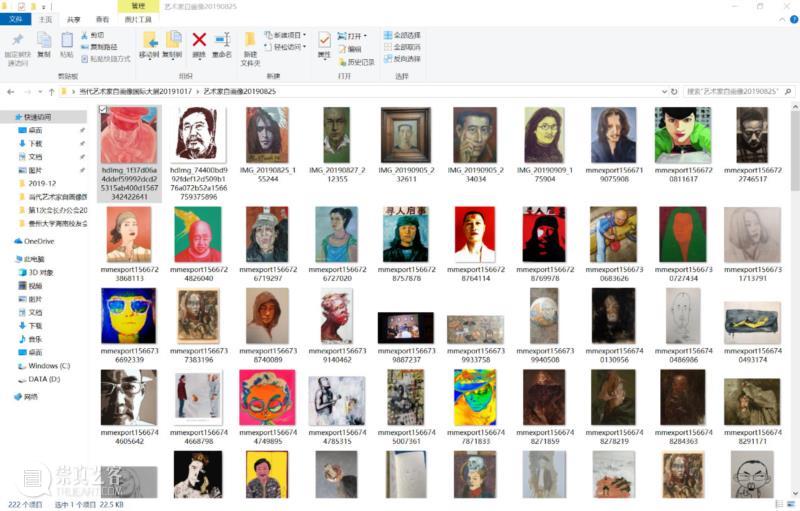The height and width of the screenshot is (511, 800).
Task: Click the 移动到 move-to icon
Action: (149, 40)
